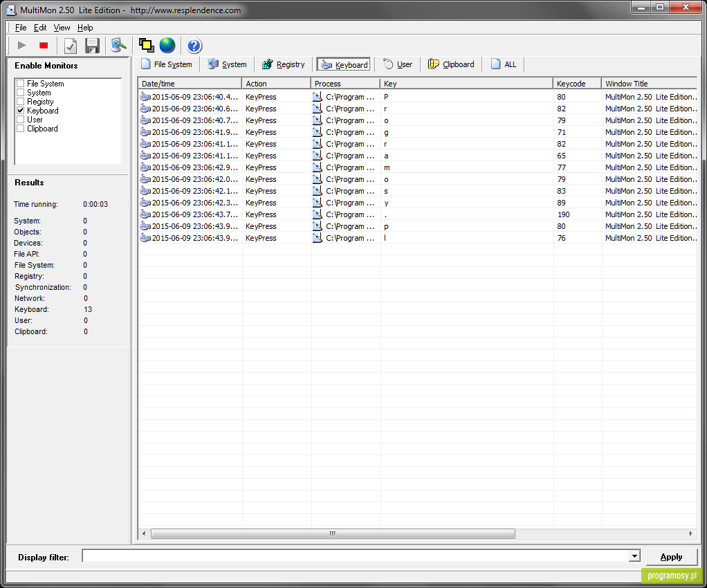
Task: Click keyboard icon of row with keycode 76
Action: pyautogui.click(x=145, y=238)
